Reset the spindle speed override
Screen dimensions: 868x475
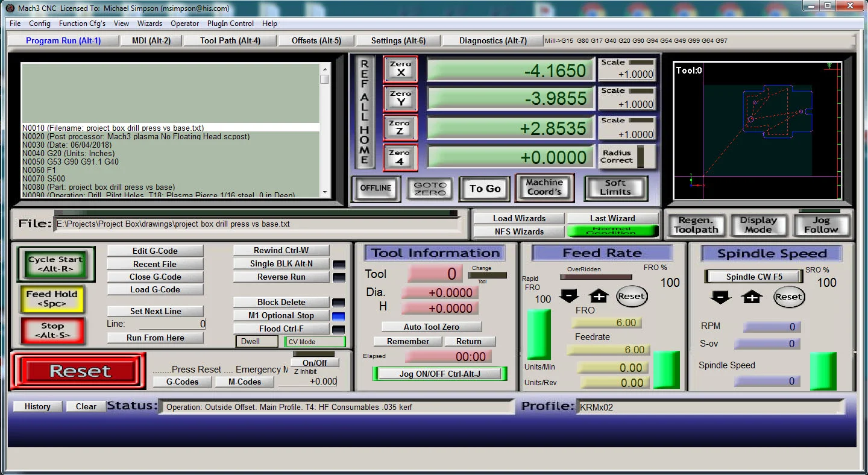(789, 297)
